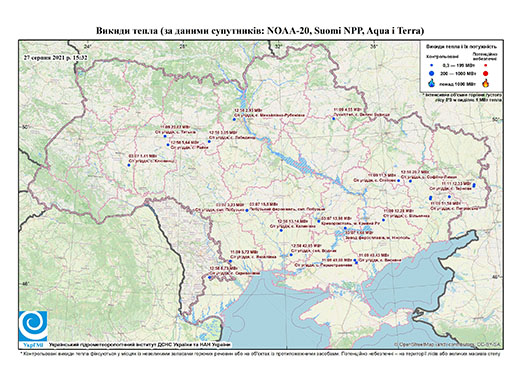
Task: Click the large red circle legend symbol
Action: [486, 73]
